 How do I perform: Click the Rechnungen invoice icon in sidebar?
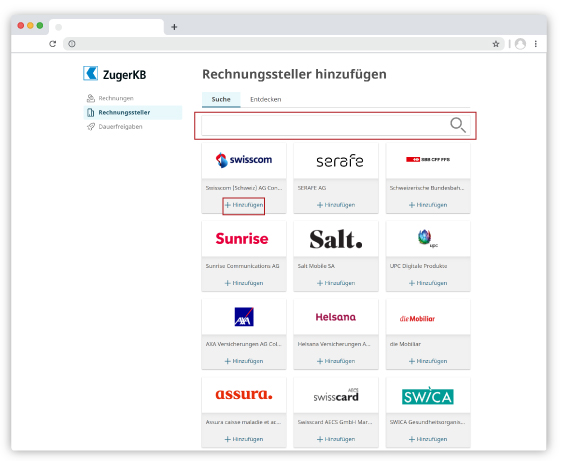point(90,98)
